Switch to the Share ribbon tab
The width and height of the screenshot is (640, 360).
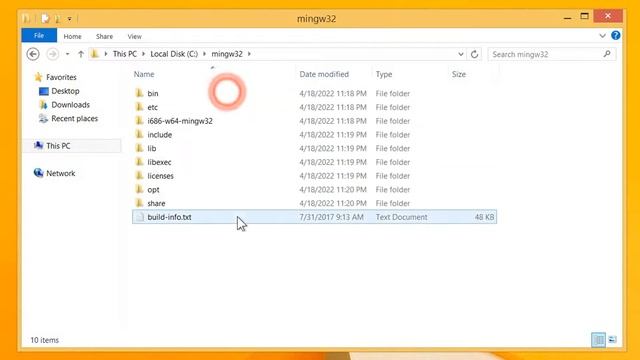pos(104,36)
